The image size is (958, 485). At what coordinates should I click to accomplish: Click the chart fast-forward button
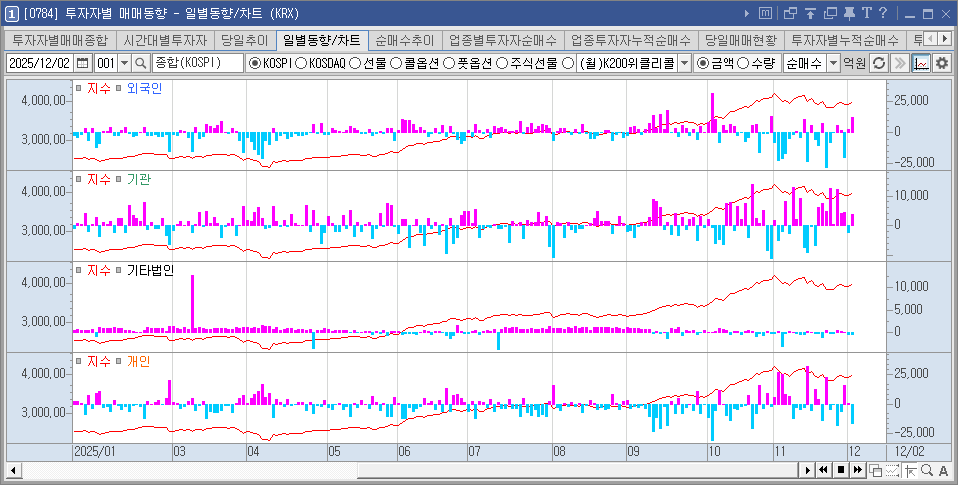point(857,470)
